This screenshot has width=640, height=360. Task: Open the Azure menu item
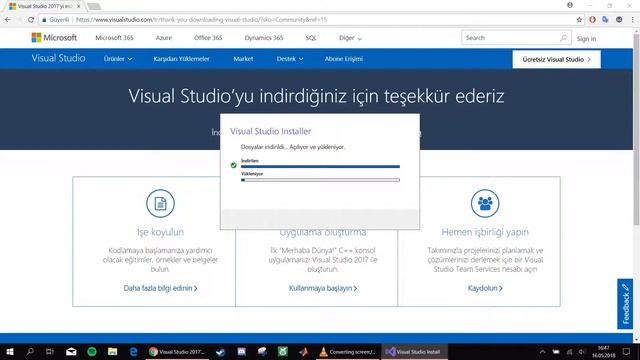164,38
